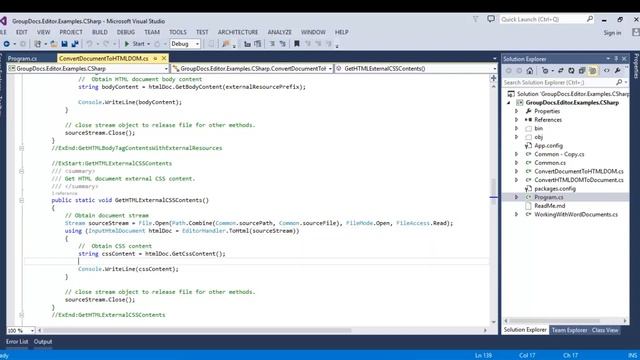Select WorkingWithWordDocuments.cs in Solution Explorer
Screen dimensions: 640x360
pyautogui.click(x=576, y=214)
